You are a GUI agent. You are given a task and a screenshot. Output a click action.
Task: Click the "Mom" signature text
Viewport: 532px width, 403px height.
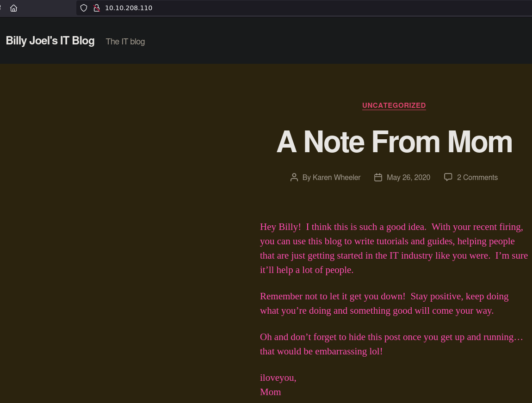tap(271, 392)
